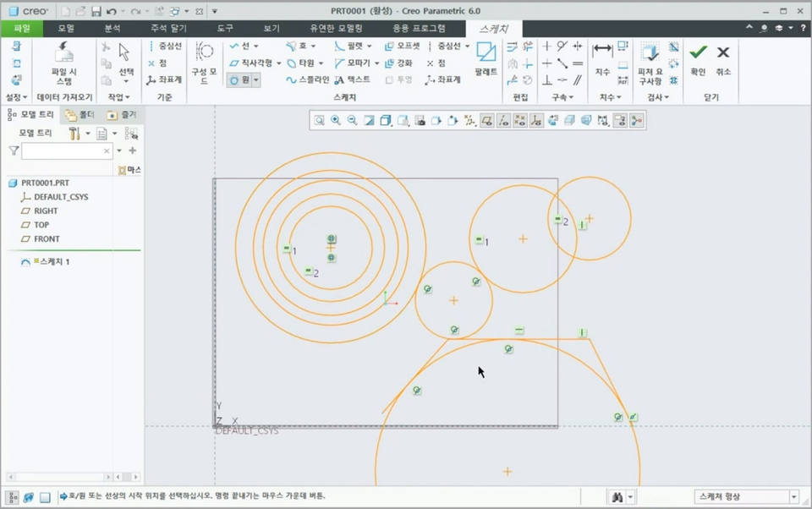
Task: Open the 팔레트 palette tool
Action: [x=486, y=59]
